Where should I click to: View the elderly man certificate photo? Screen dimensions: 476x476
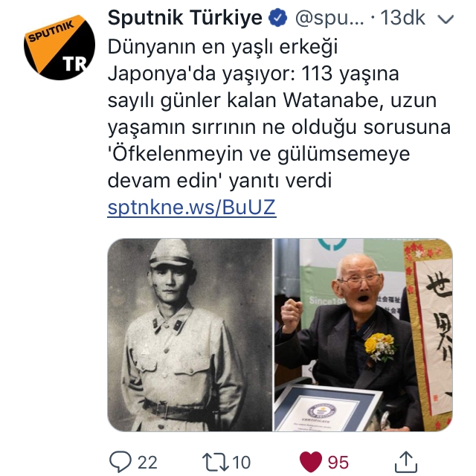pos(364,335)
